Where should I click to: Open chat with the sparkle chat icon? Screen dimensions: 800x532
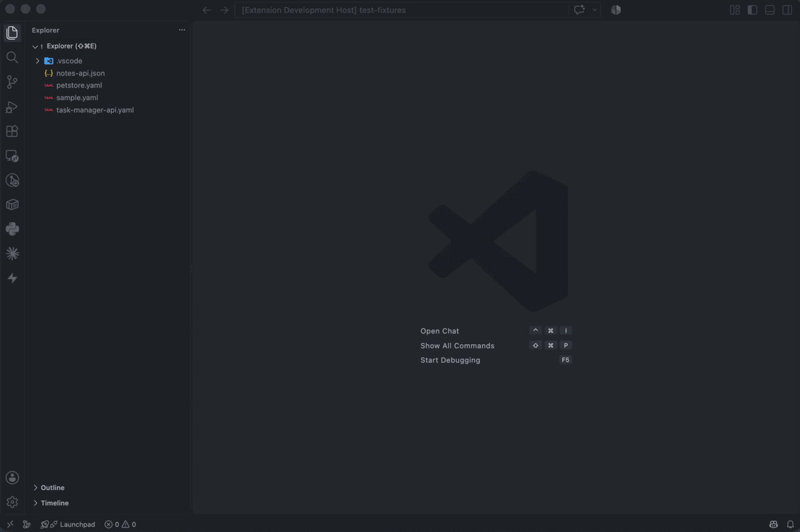click(x=579, y=10)
